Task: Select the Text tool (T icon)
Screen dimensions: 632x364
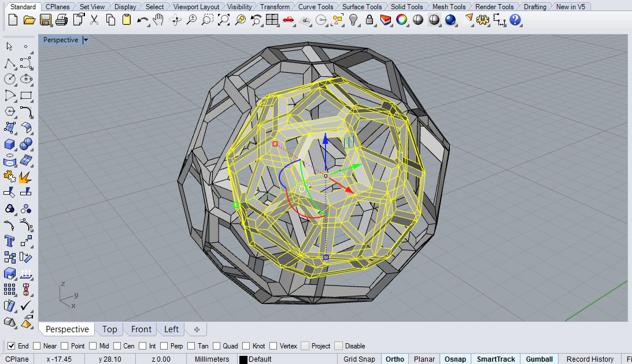Action: pos(10,241)
